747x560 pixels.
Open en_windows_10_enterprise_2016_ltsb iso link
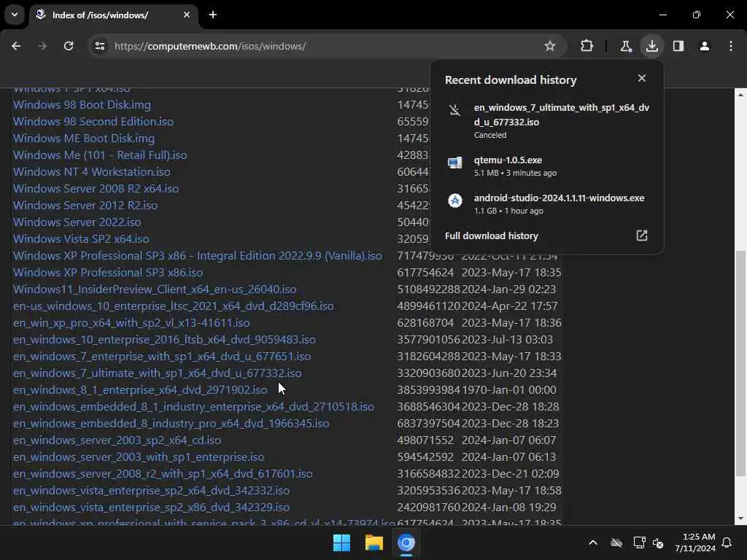164,340
